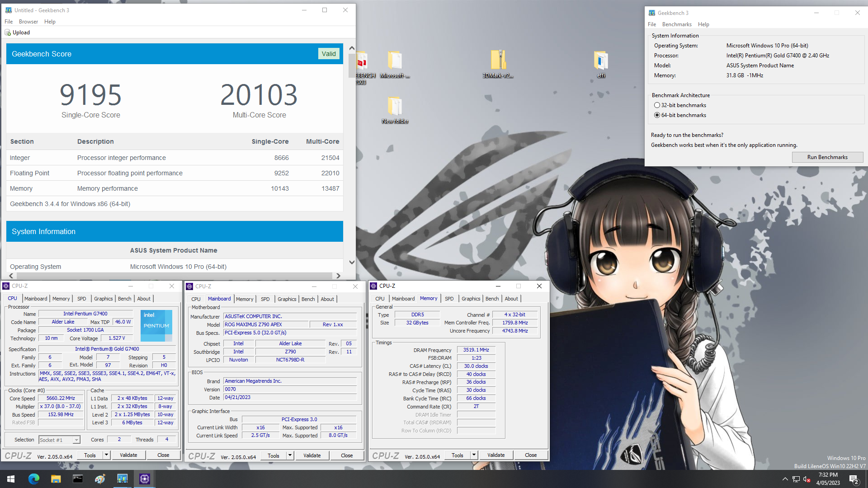Open Help menu in Geekbench 3 launcher

pyautogui.click(x=703, y=24)
